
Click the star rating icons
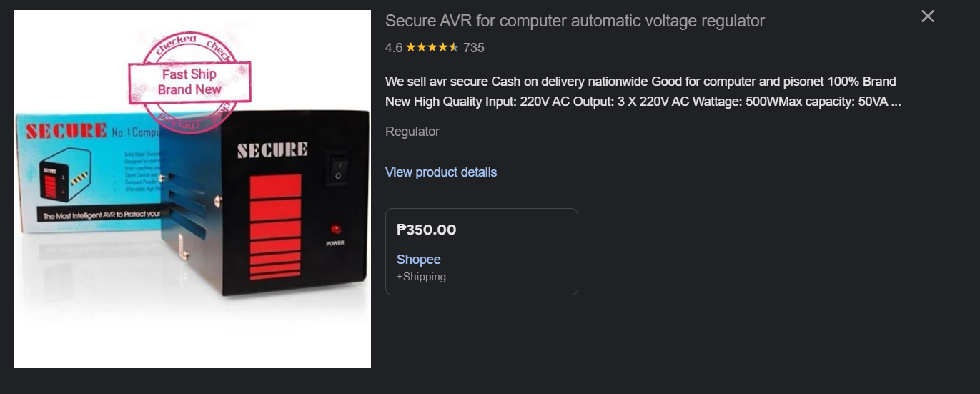[x=432, y=48]
